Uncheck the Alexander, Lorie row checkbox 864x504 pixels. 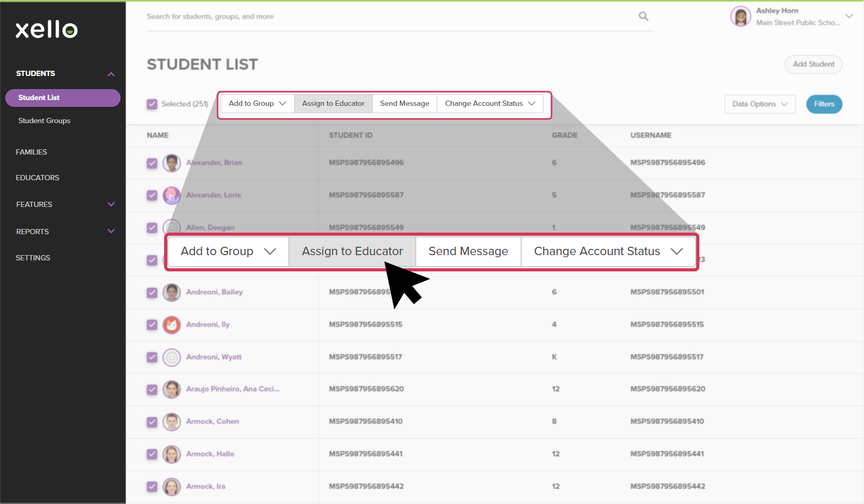(x=152, y=195)
